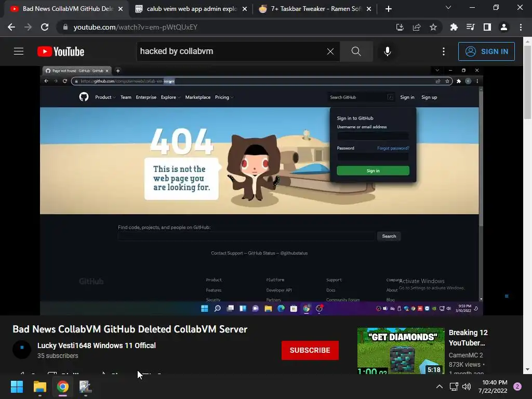Open the Windows Start menu

(17, 387)
